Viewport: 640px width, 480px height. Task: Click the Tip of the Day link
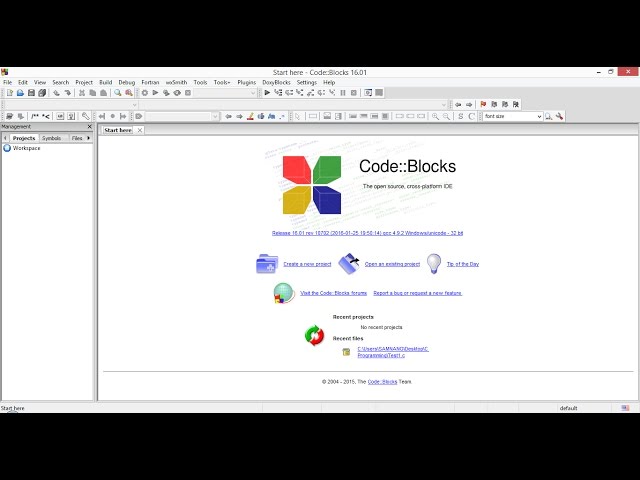[x=463, y=264]
